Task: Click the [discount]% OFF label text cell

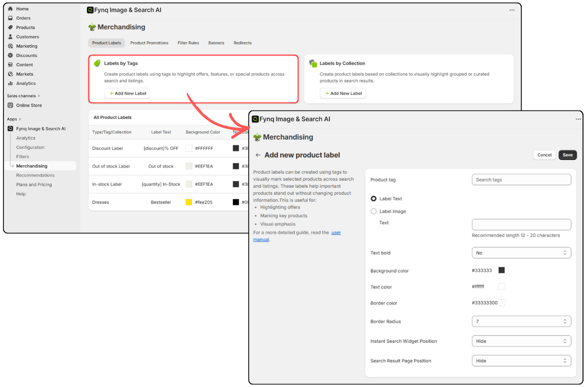Action: pos(161,148)
